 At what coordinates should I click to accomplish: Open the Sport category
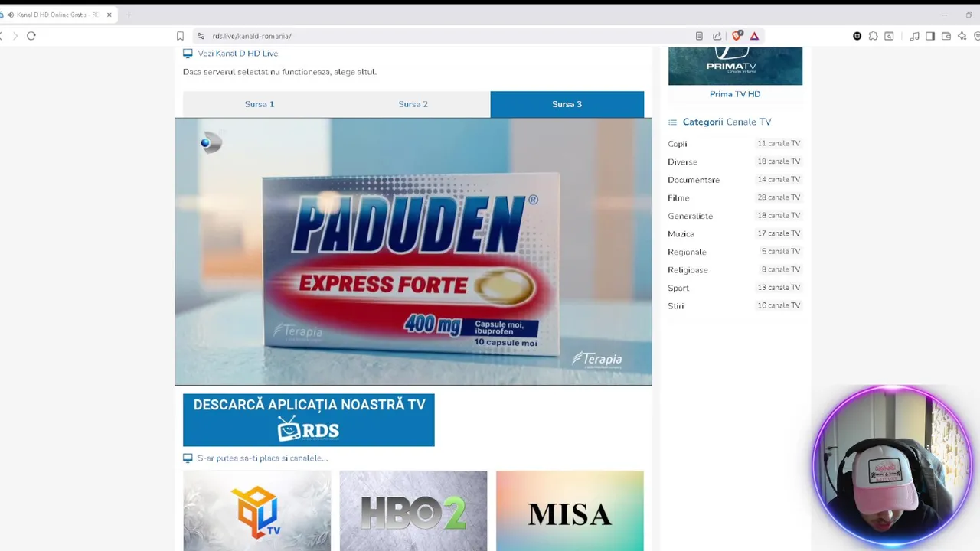[x=678, y=288]
